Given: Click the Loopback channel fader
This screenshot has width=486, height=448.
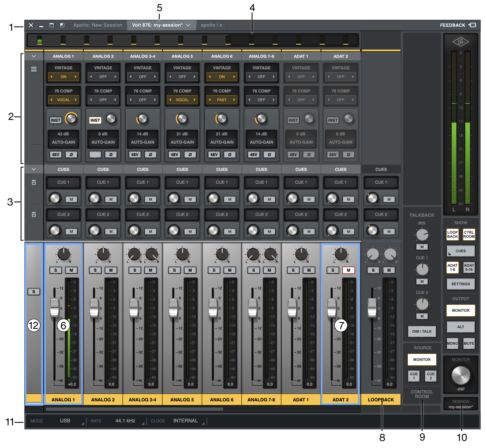Looking at the screenshot, I should [x=372, y=308].
